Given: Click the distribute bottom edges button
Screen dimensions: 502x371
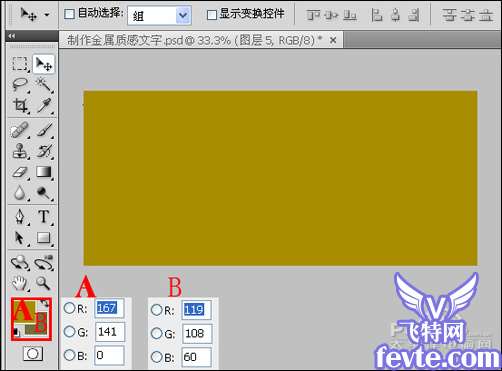Looking at the screenshot, I should (x=486, y=15).
